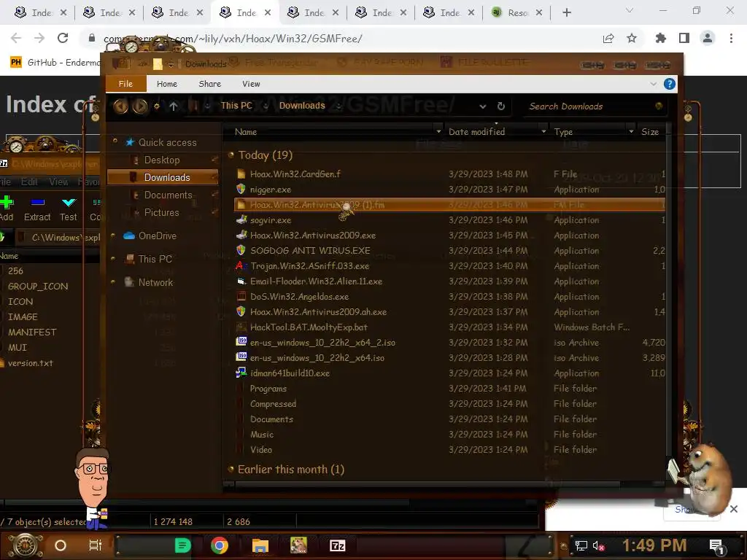Screen dimensions: 747x560
Task: Select the DoS.Win32.Angeldos.exe icon
Action: coord(241,296)
